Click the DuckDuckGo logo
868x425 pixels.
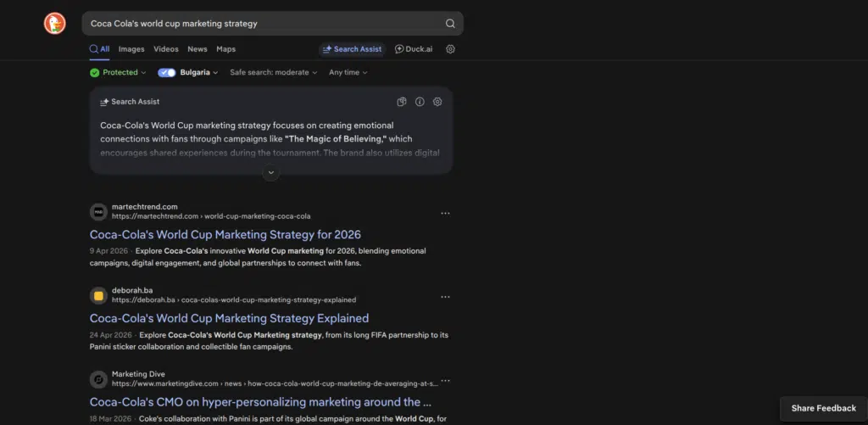click(x=55, y=23)
